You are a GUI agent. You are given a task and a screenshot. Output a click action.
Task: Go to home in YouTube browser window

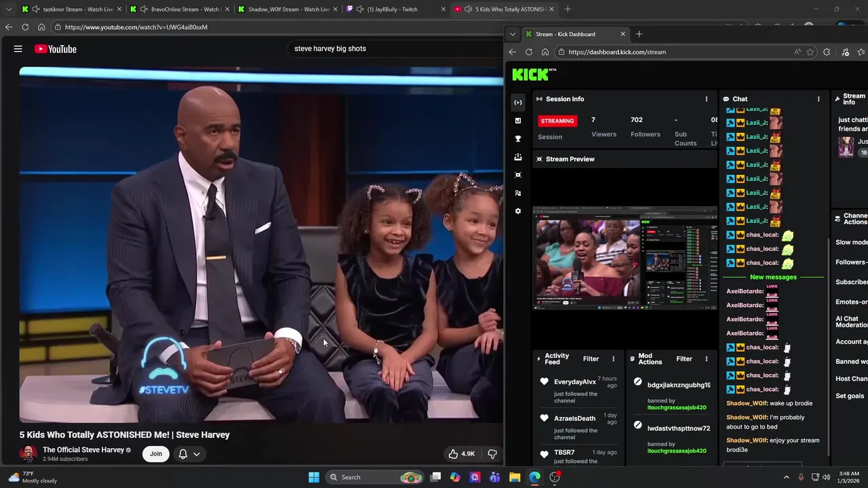(x=41, y=27)
